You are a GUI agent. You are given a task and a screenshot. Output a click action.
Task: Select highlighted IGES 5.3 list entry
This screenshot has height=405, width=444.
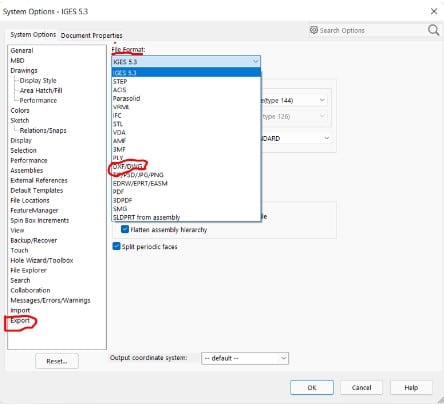click(186, 72)
